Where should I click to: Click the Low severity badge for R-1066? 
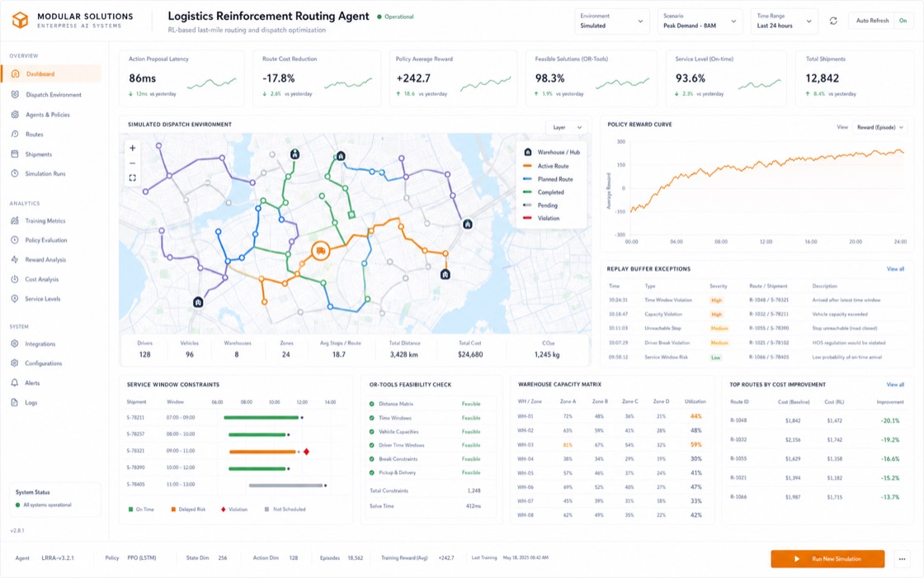(715, 358)
